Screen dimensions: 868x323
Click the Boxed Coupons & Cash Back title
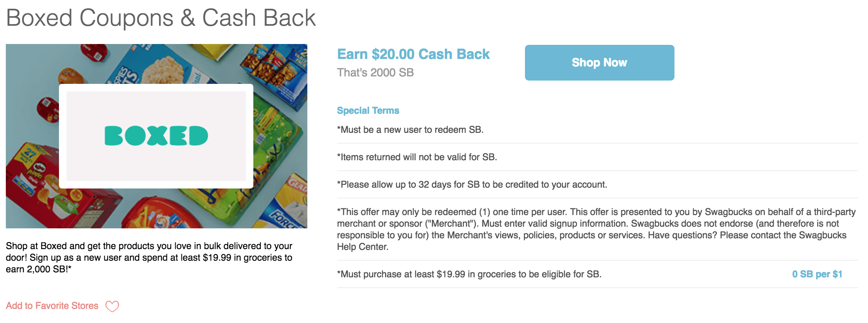coord(161,18)
